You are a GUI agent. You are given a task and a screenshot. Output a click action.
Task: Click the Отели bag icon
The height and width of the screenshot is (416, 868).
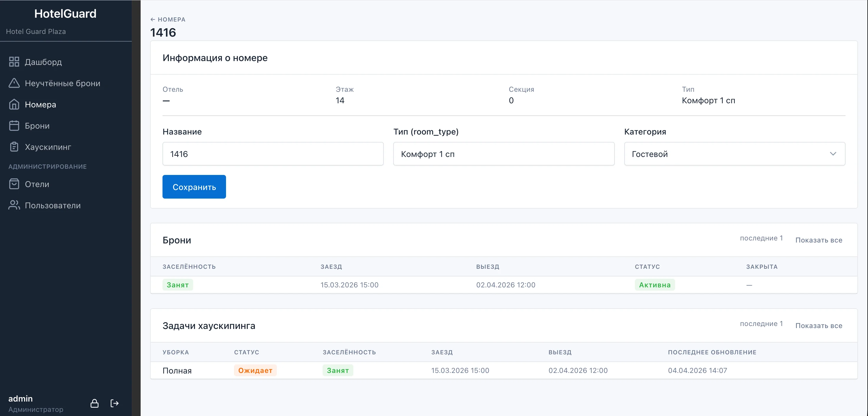(14, 184)
